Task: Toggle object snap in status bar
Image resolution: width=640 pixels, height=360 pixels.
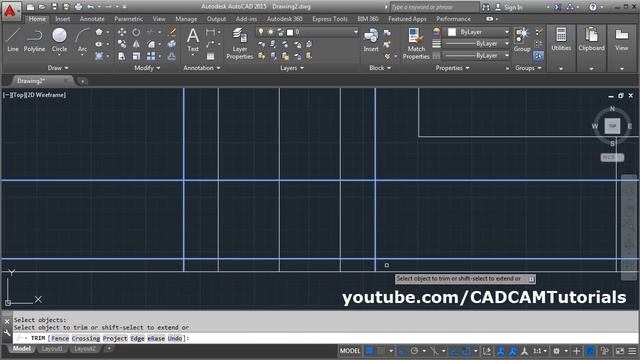Action: click(466, 351)
